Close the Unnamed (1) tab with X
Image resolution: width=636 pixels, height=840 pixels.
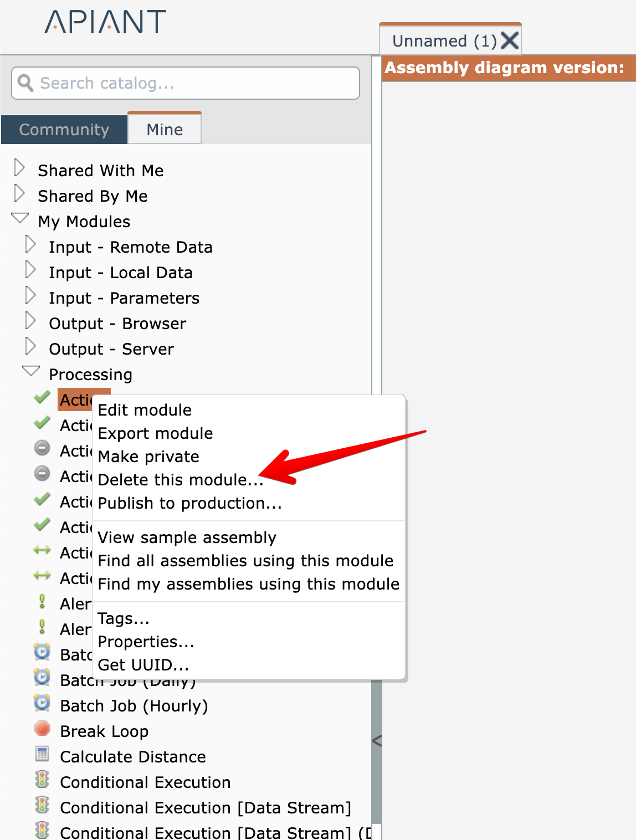[510, 41]
